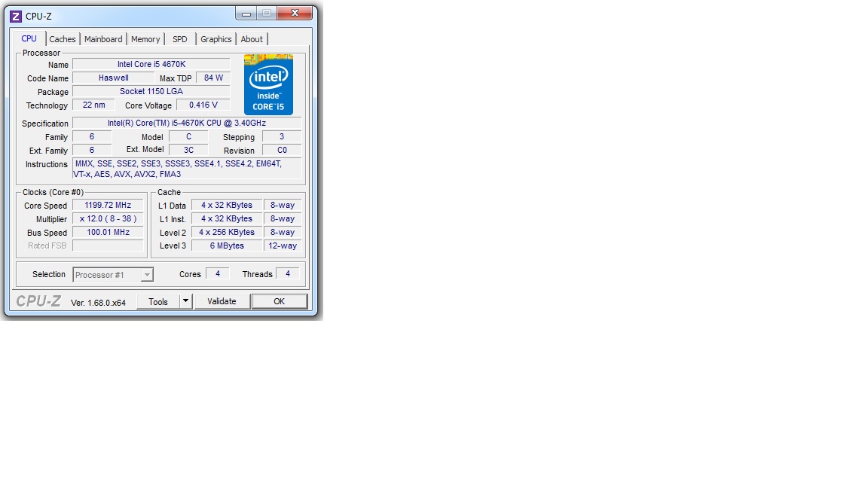Click the Validate button

coord(222,301)
